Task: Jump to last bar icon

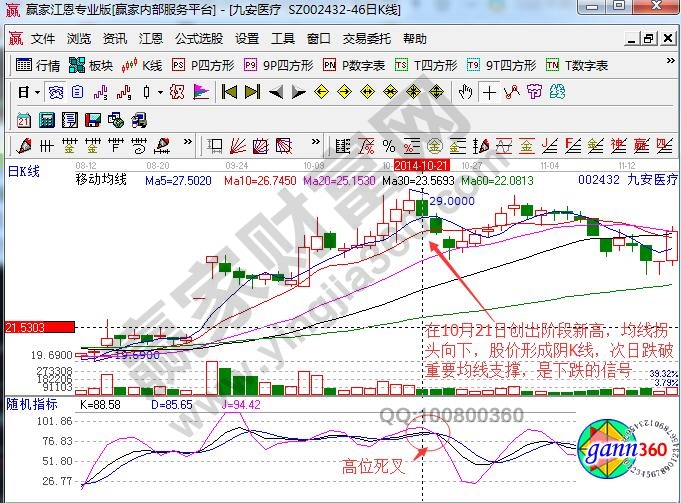Action: coord(252,93)
